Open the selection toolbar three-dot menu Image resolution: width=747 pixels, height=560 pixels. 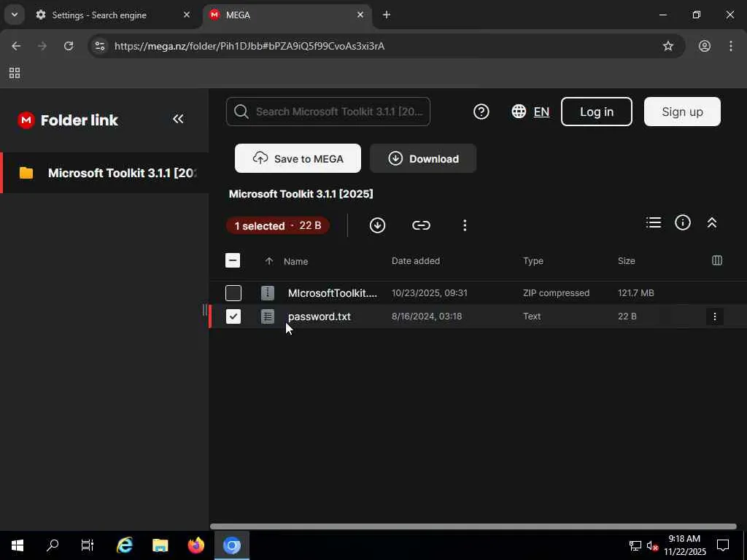(465, 225)
